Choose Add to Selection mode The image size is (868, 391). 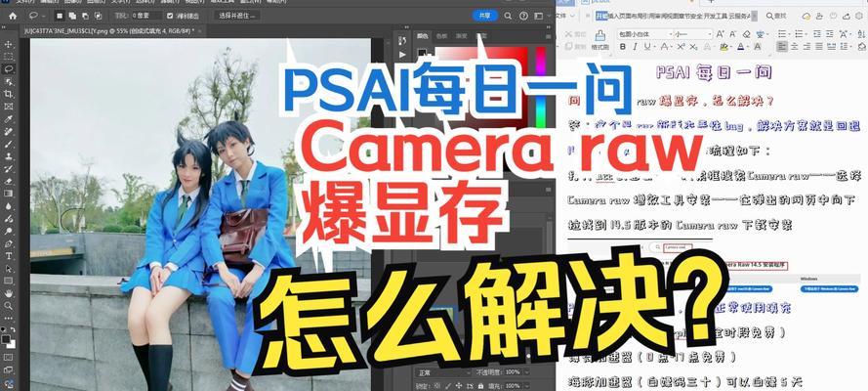pos(72,16)
